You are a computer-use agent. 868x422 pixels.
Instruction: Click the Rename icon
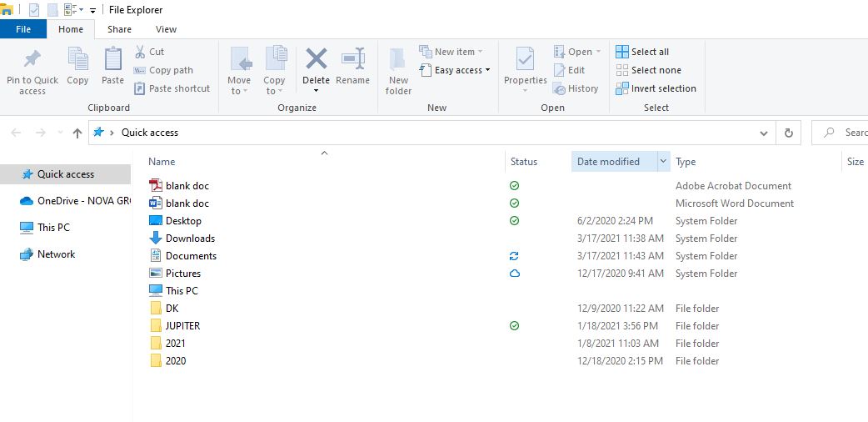(352, 58)
